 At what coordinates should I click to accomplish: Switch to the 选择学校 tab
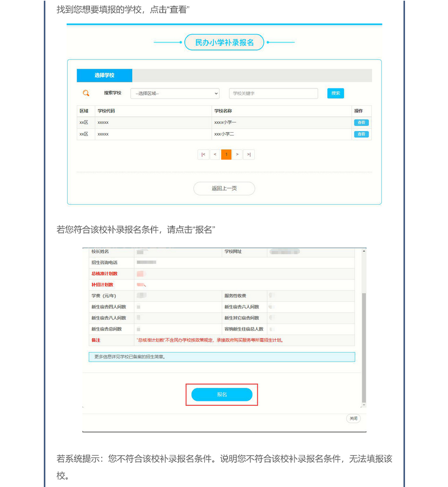coord(104,76)
